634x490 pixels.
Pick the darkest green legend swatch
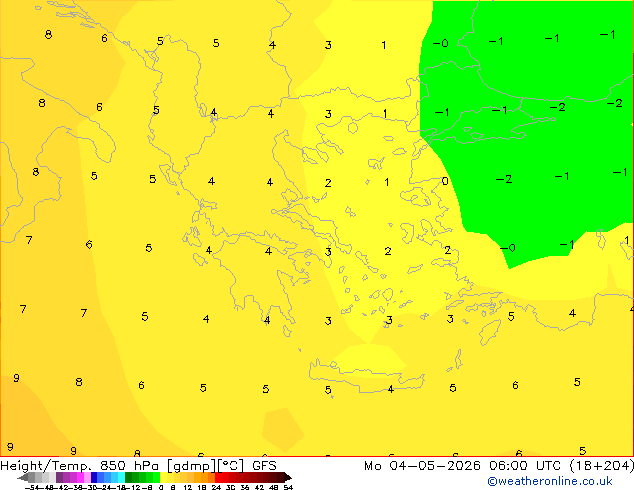coord(128,477)
